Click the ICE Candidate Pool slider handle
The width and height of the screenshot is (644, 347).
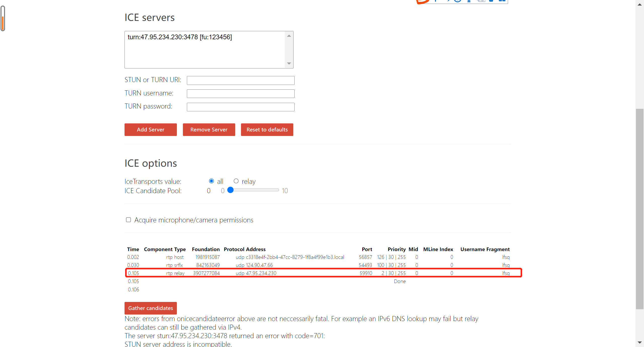click(x=230, y=190)
